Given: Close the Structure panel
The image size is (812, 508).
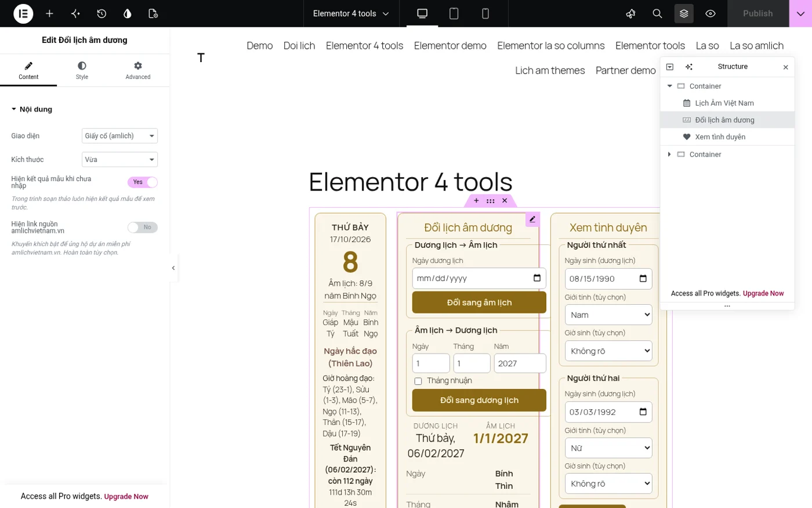Looking at the screenshot, I should pyautogui.click(x=786, y=67).
